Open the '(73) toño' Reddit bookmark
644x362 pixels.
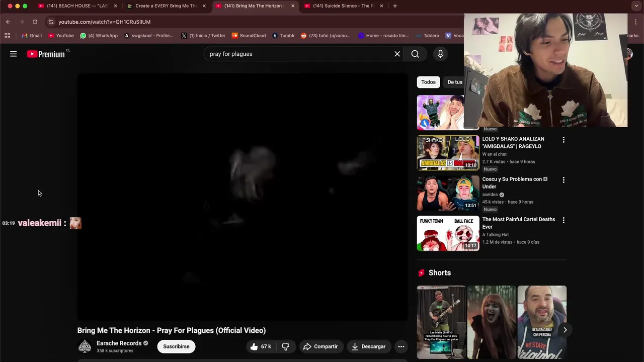326,36
